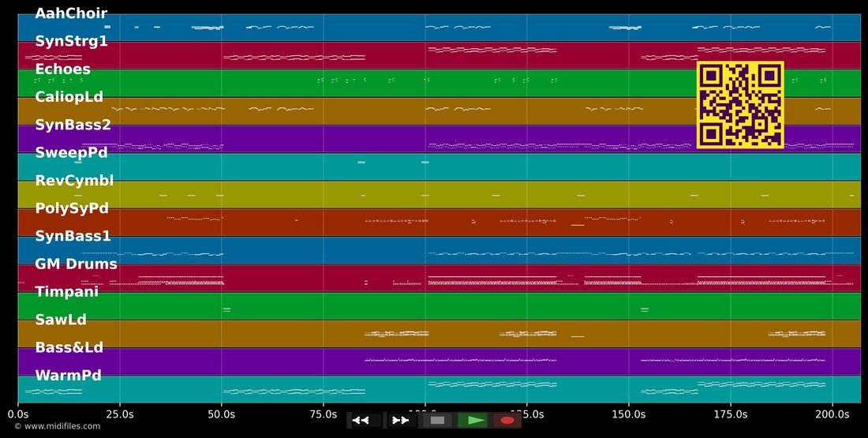Select the SweepPd track label

(71, 153)
